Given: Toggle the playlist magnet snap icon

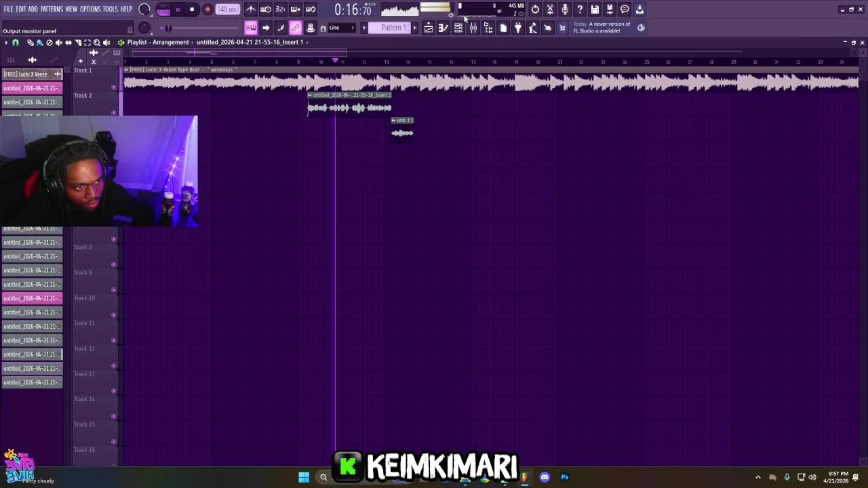Looking at the screenshot, I should (16, 42).
